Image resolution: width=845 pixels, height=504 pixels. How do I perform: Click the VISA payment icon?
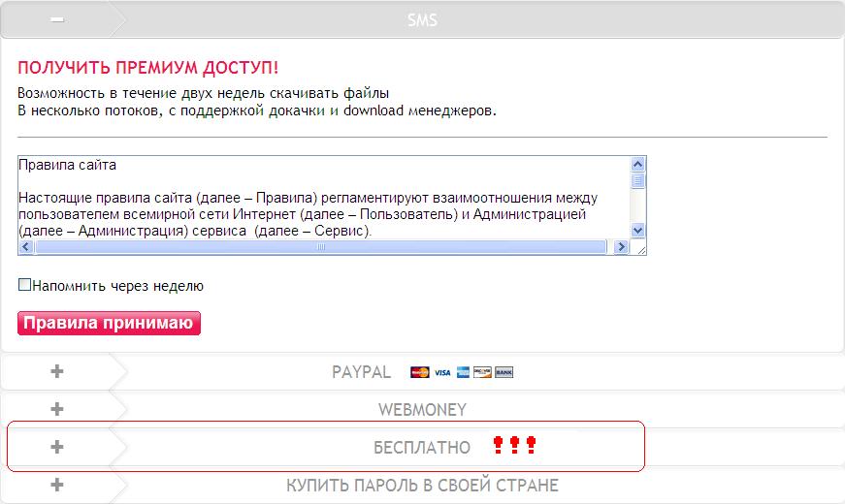point(442,372)
